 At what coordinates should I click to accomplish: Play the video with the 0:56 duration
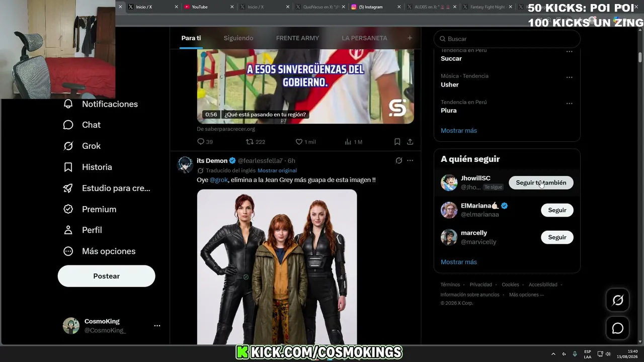pyautogui.click(x=305, y=86)
